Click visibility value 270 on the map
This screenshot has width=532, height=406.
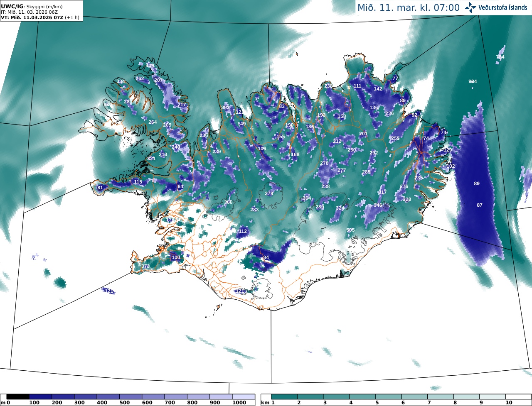pos(324,163)
